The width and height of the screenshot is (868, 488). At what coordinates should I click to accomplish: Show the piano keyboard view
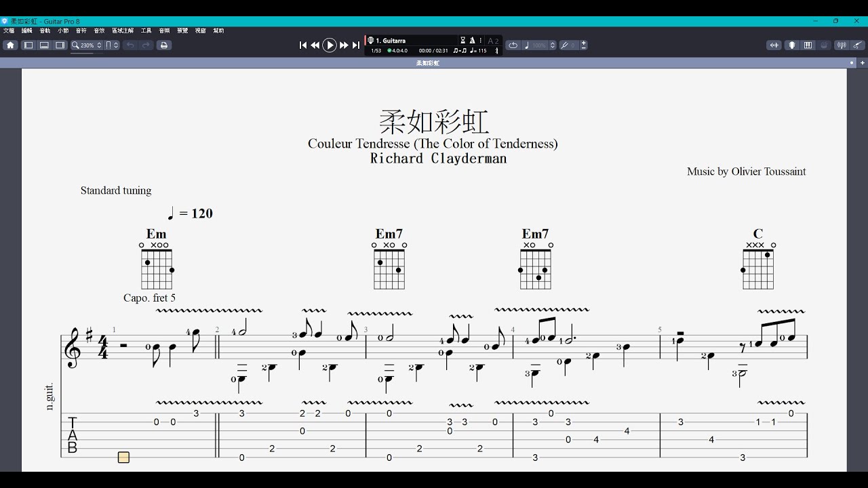pos(808,45)
